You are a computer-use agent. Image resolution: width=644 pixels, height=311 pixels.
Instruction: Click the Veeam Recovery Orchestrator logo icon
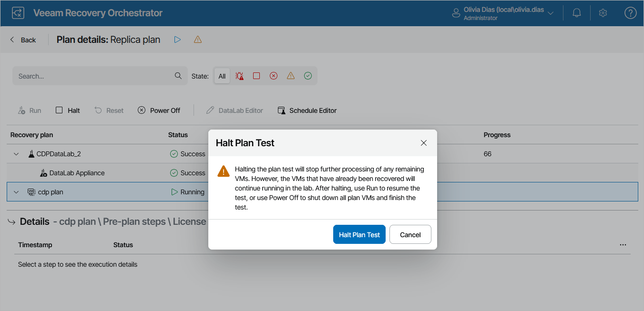coord(18,13)
